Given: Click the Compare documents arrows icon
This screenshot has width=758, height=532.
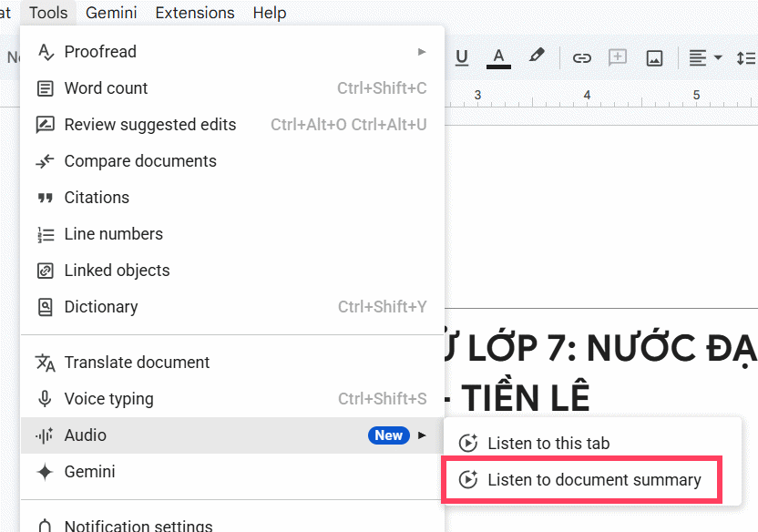Looking at the screenshot, I should click(x=46, y=161).
